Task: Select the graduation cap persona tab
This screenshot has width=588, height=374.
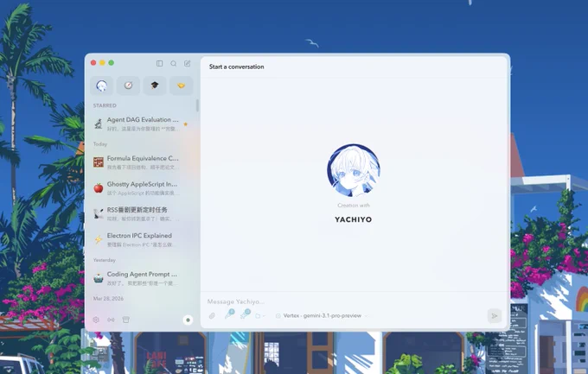Action: pyautogui.click(x=155, y=86)
